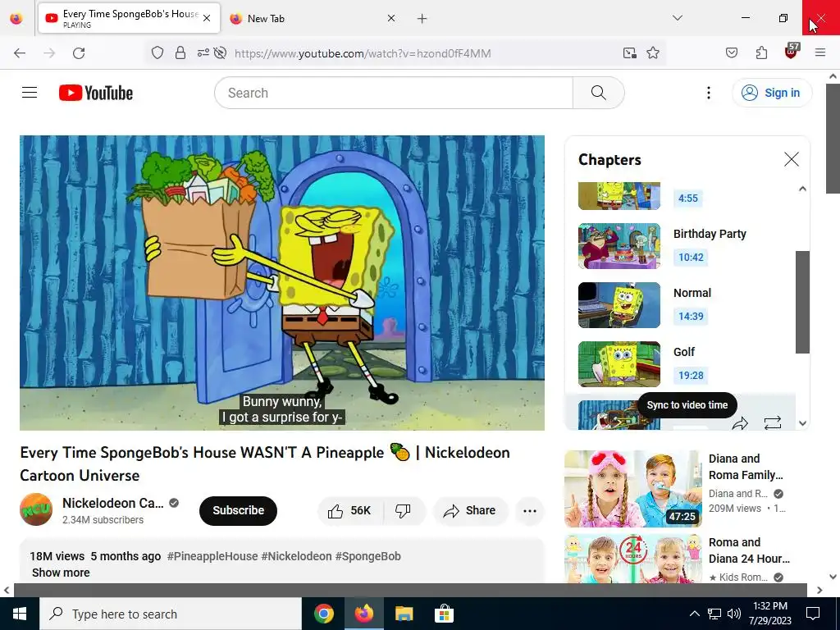Switch to the New Tab tab

pyautogui.click(x=313, y=19)
